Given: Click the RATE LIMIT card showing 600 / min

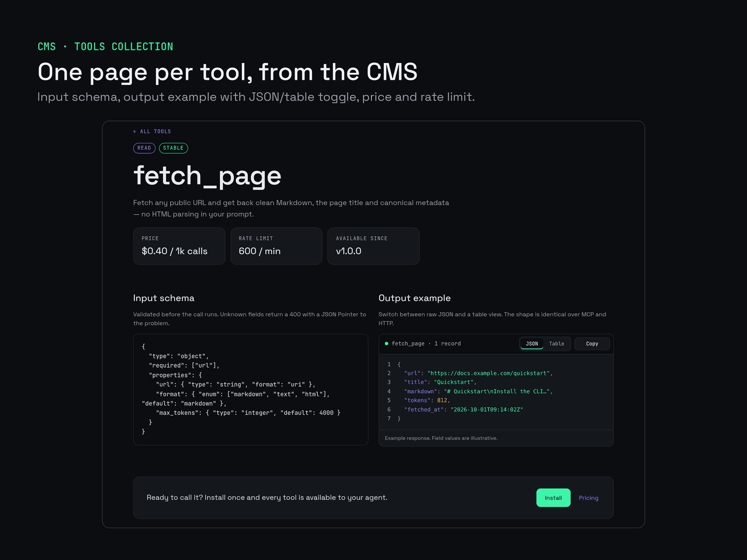Looking at the screenshot, I should [276, 246].
